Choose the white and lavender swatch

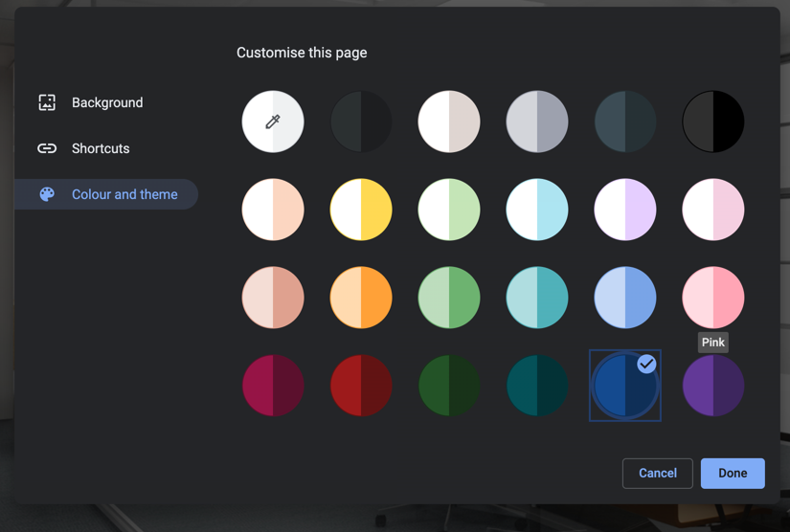pyautogui.click(x=625, y=210)
